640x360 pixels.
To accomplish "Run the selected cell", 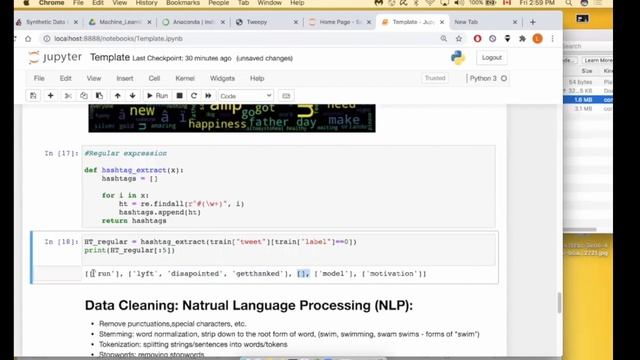I will (157, 96).
